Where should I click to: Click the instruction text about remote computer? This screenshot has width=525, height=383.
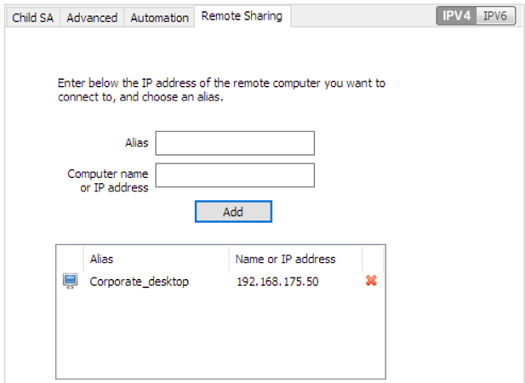pos(221,90)
